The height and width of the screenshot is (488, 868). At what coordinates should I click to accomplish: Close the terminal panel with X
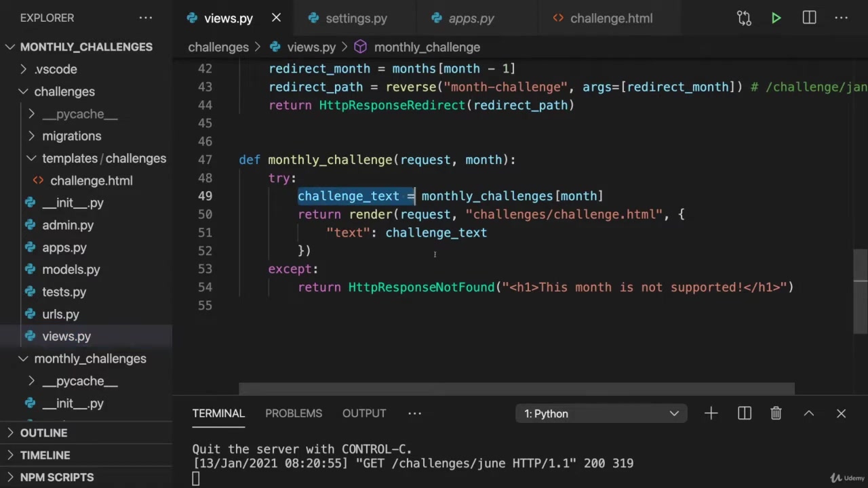[x=841, y=413]
